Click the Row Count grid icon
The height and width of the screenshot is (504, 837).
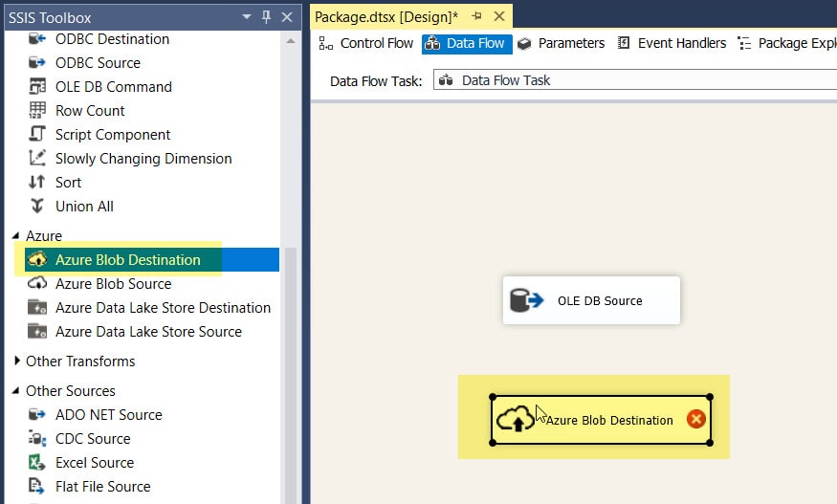pos(37,111)
